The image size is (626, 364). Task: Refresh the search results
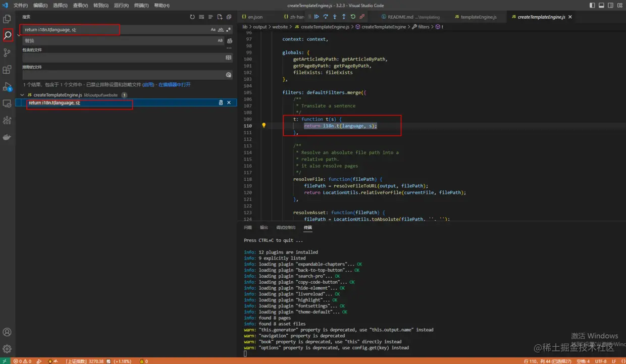click(192, 17)
